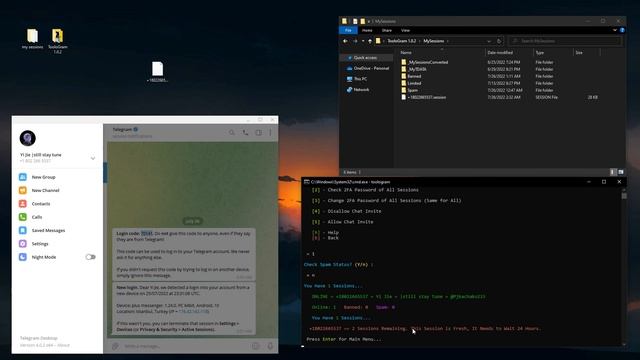Select the .session file in Explorer

424,97
